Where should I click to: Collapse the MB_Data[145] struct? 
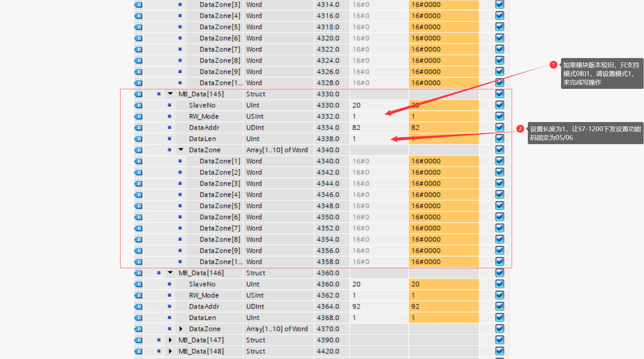(x=170, y=94)
